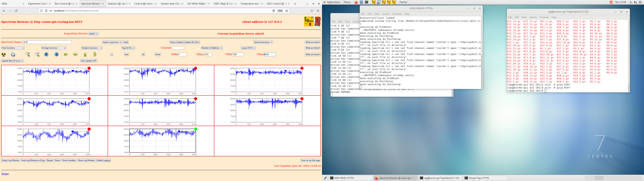
Task: Click the green up arrow icon
Action: pos(85,54)
